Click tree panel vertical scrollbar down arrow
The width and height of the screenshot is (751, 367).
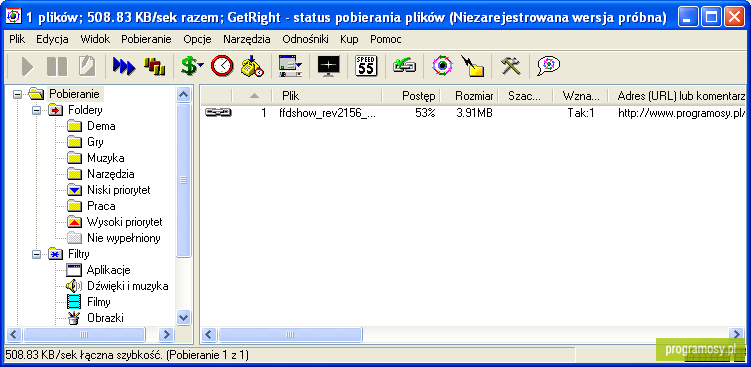184,317
